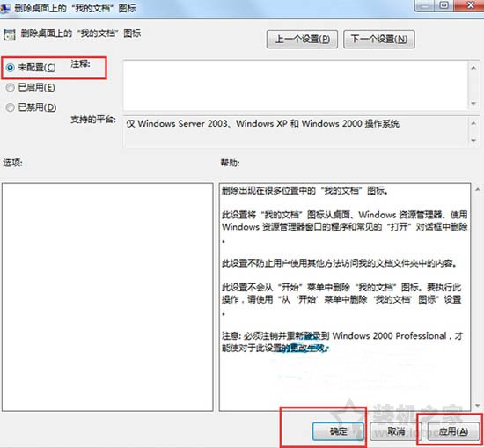The height and width of the screenshot is (448, 484).
Task: Click the help sentence starting 此设置不防止用户
Action: coord(339,263)
